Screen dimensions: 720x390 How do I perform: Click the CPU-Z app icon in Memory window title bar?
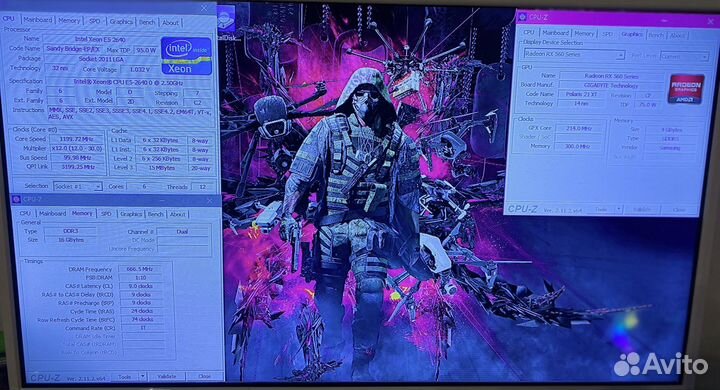16,199
